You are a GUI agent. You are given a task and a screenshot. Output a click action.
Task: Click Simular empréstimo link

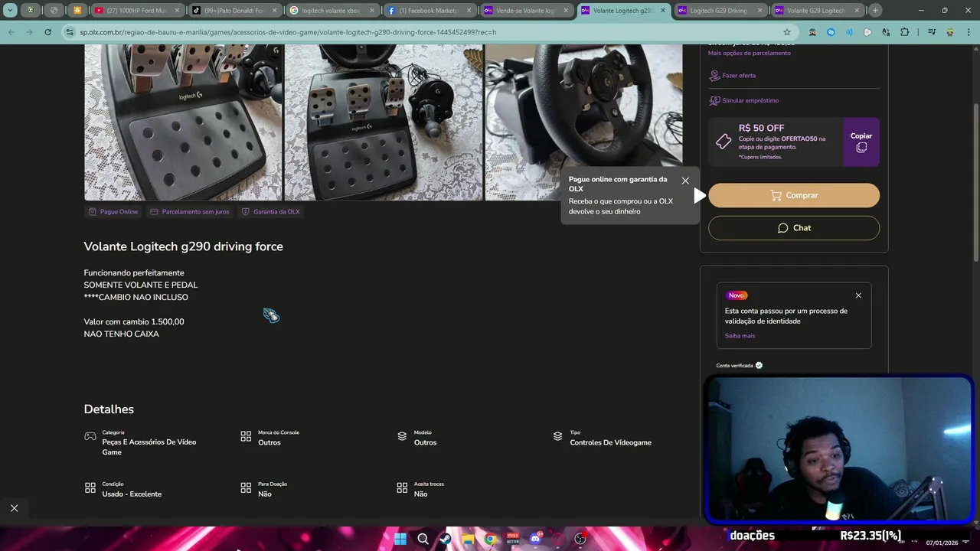[750, 100]
